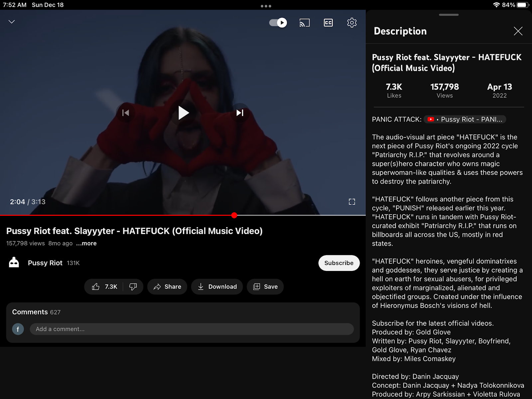Save the video to a playlist
The image size is (532, 399).
(x=265, y=287)
